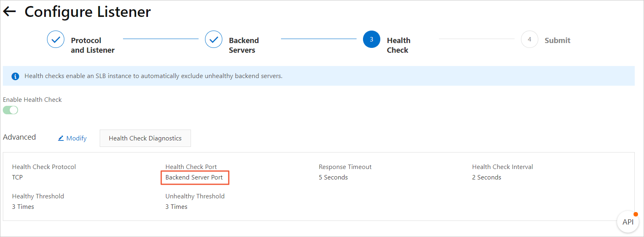Go to the Protocol and Listener step
The width and height of the screenshot is (644, 237).
coord(92,45)
